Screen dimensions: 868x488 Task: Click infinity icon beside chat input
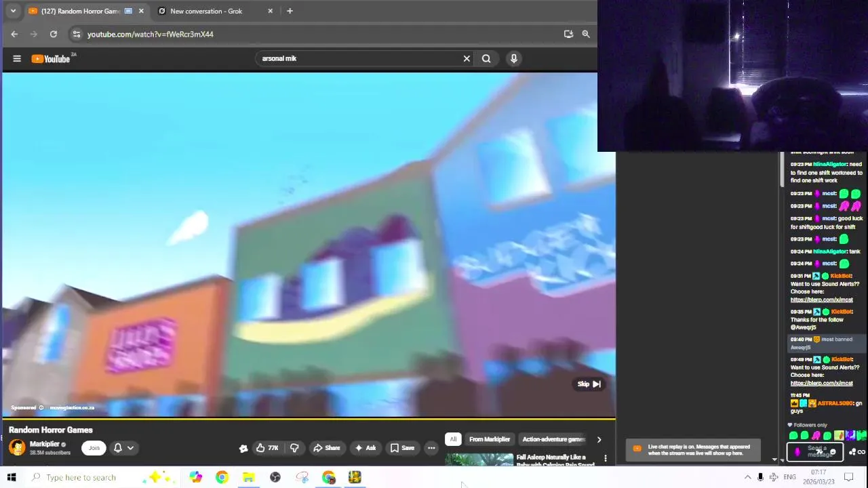tap(862, 452)
